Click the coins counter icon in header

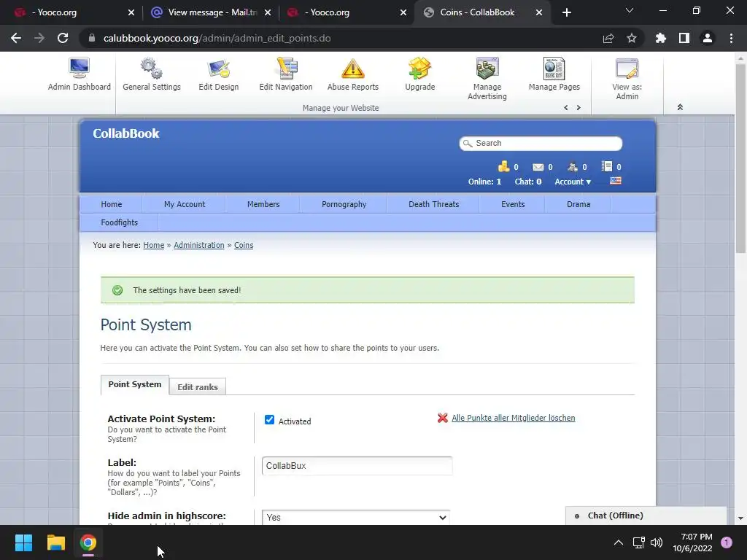[x=503, y=166]
